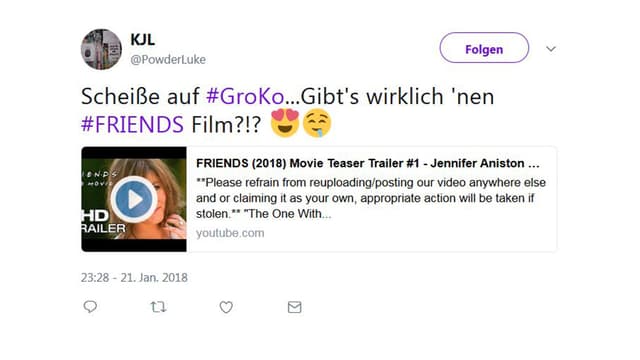Viewport: 640px width, 360px height.
Task: Click the tweet text 'Gibt's wirklich 'nen'
Action: click(x=397, y=97)
